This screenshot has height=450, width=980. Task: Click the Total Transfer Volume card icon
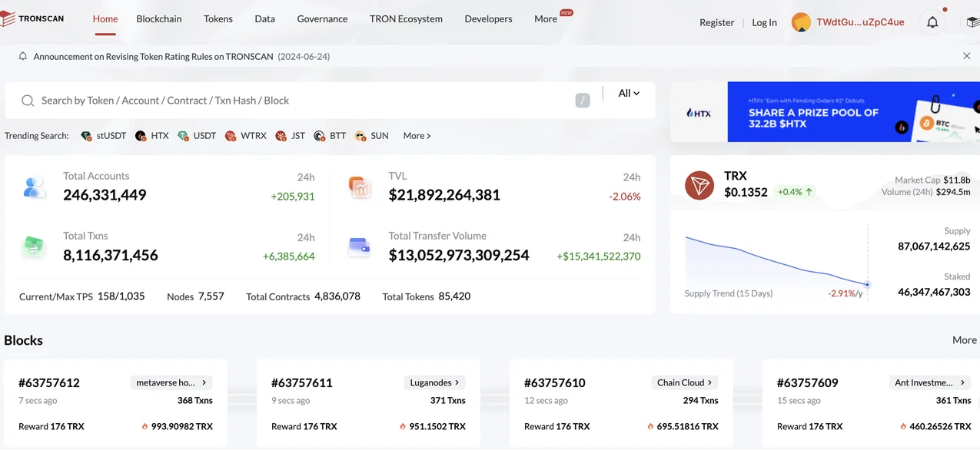[359, 247]
